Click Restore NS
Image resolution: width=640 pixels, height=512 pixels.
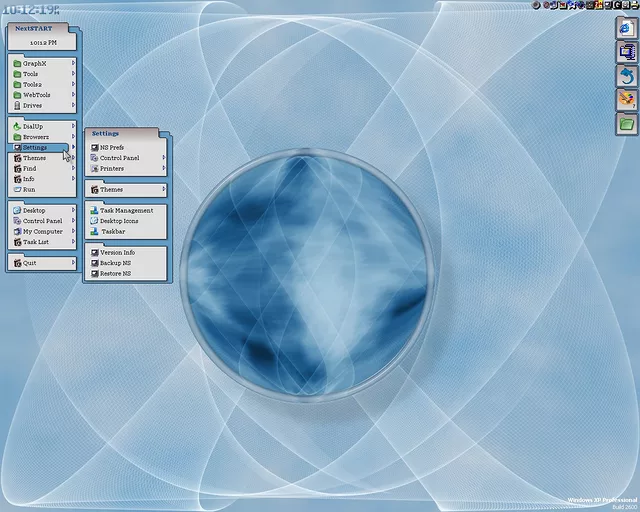(x=115, y=273)
